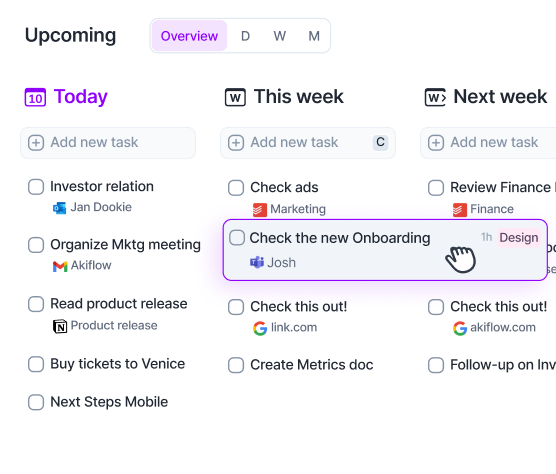556x474 pixels.
Task: Click the Outlook icon beside Jan Dookie
Action: point(60,208)
